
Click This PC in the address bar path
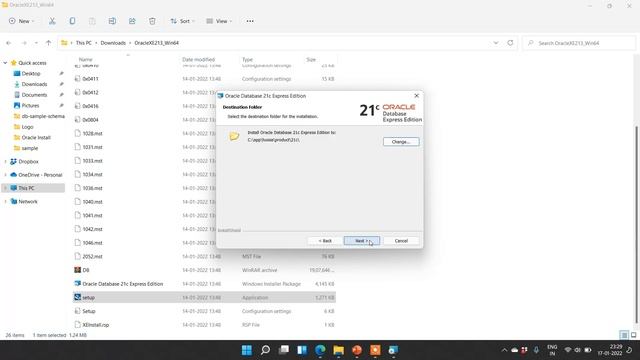coord(84,43)
